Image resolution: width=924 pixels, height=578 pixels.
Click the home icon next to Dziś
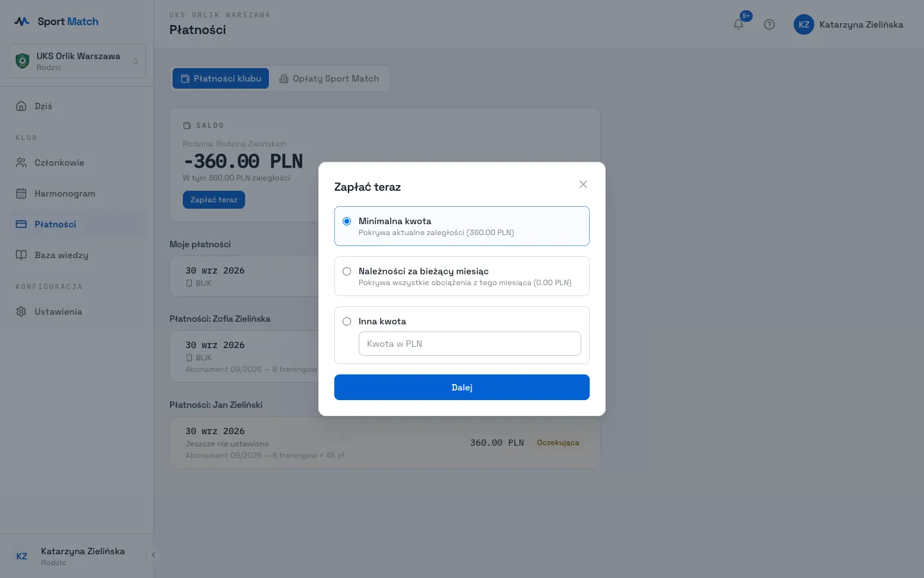pyautogui.click(x=21, y=106)
